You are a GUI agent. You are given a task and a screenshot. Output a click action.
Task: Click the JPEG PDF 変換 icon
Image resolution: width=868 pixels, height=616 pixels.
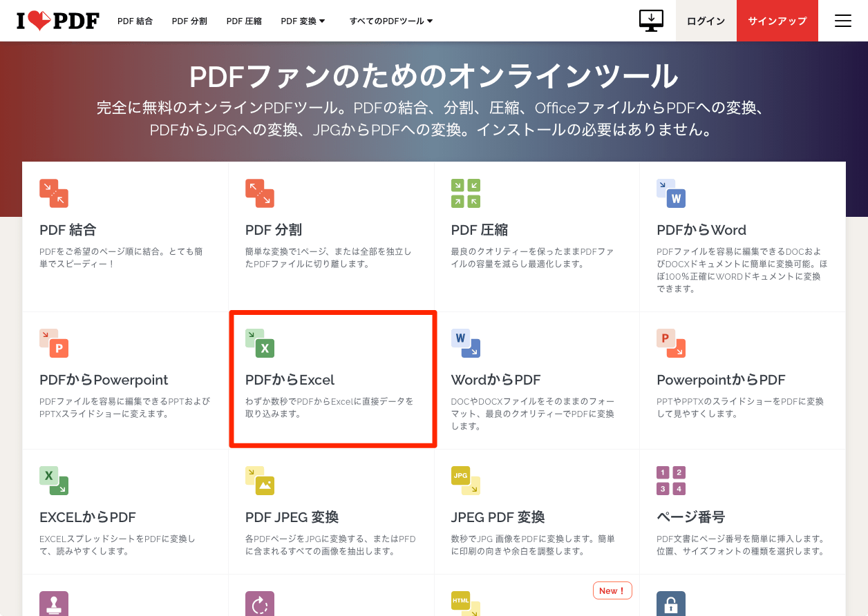466,481
